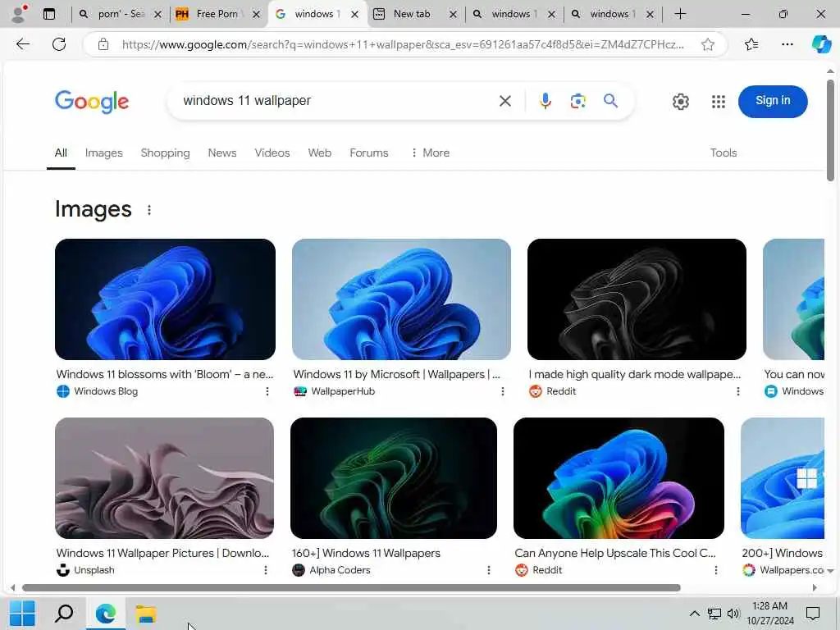
Task: Open the tab actions menu icon
Action: click(x=48, y=14)
